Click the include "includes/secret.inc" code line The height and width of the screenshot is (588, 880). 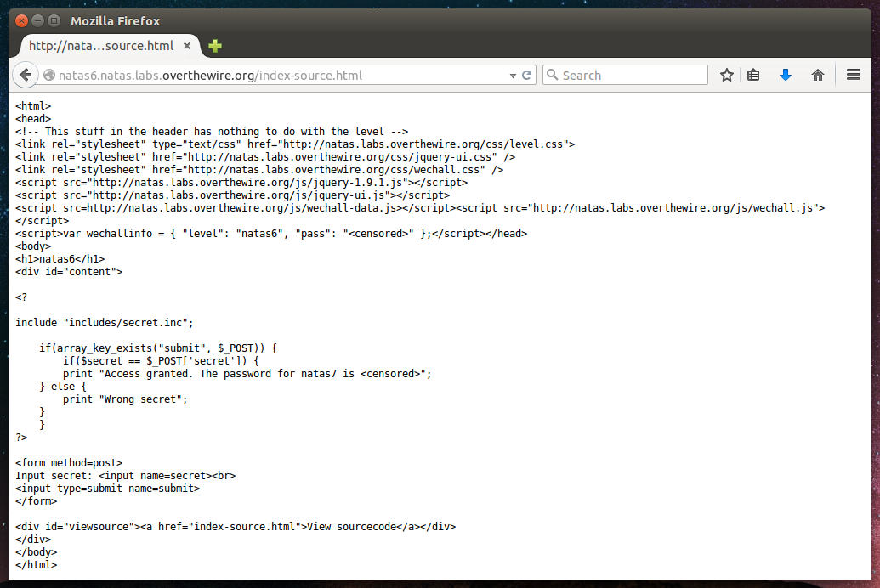click(x=105, y=323)
